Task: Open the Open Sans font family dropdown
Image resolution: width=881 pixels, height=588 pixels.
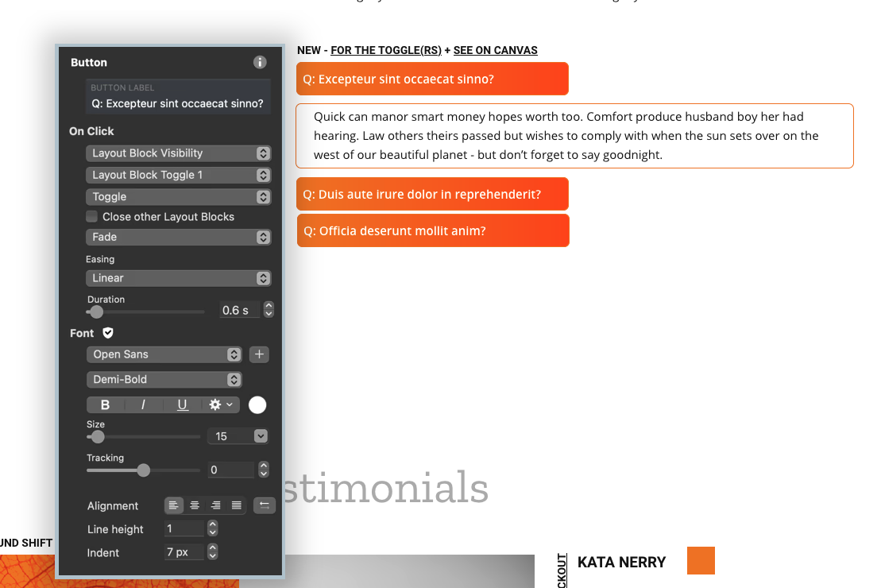Action: tap(164, 354)
